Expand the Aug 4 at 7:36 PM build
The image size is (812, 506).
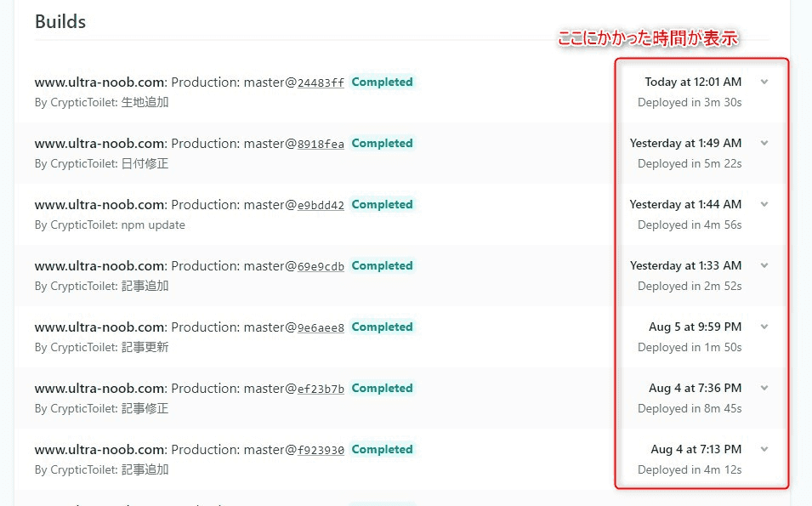(764, 388)
